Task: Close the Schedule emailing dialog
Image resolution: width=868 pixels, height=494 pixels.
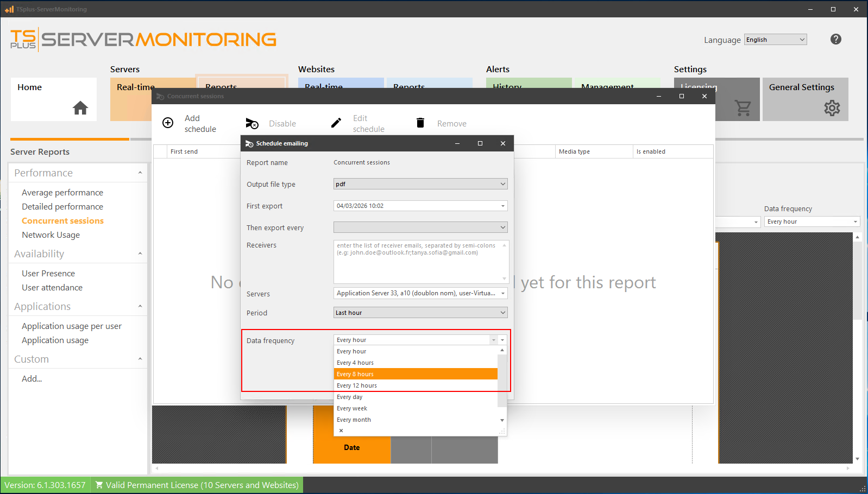Action: point(502,143)
